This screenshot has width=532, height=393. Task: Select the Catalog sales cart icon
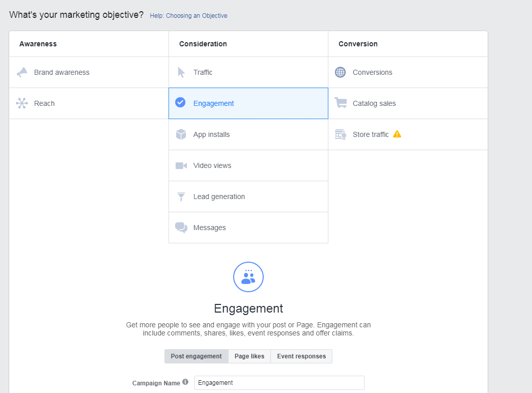point(340,103)
